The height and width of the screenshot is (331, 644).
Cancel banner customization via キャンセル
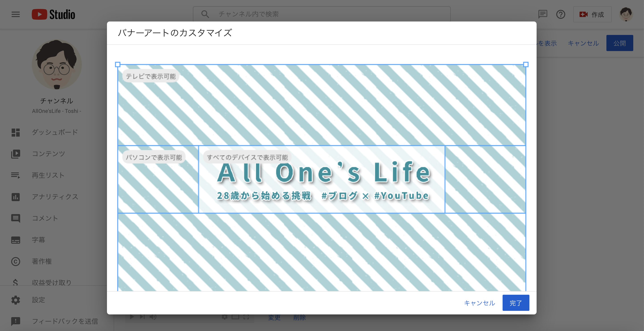479,303
